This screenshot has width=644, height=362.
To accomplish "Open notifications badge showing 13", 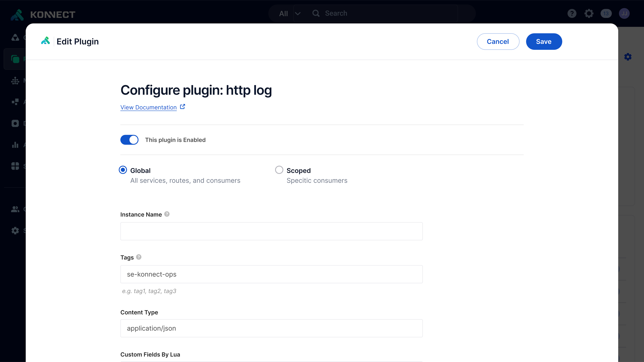I will click(x=606, y=13).
